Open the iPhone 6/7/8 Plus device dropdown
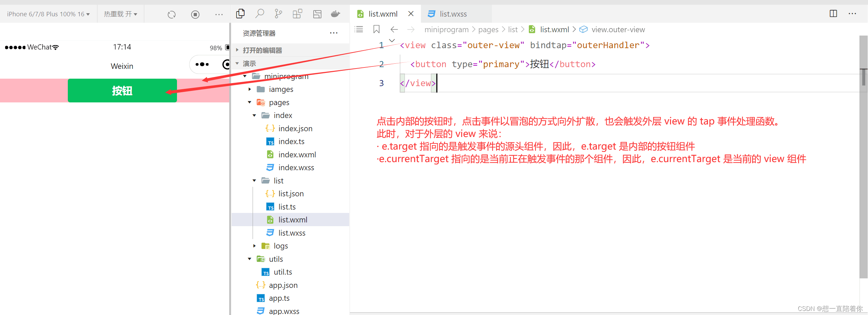868x315 pixels. [x=48, y=14]
